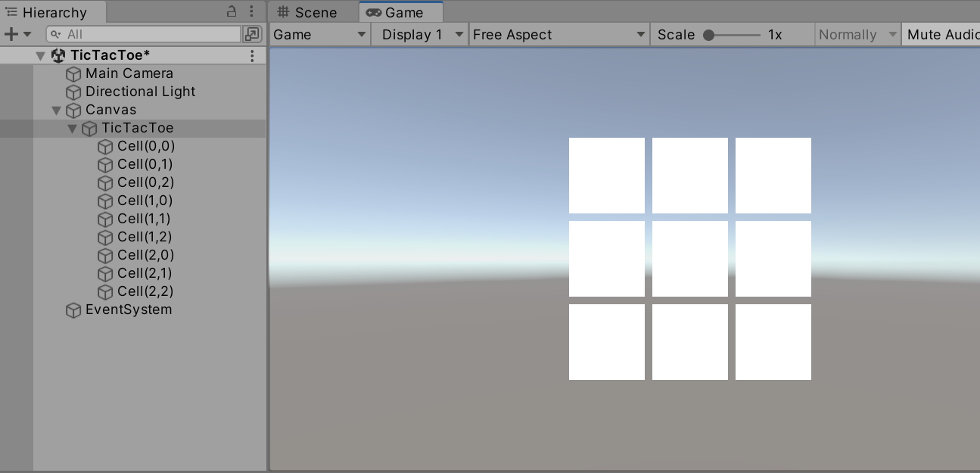Image resolution: width=980 pixels, height=473 pixels.
Task: Open the TicTacToe scene row kebab menu
Action: 252,55
